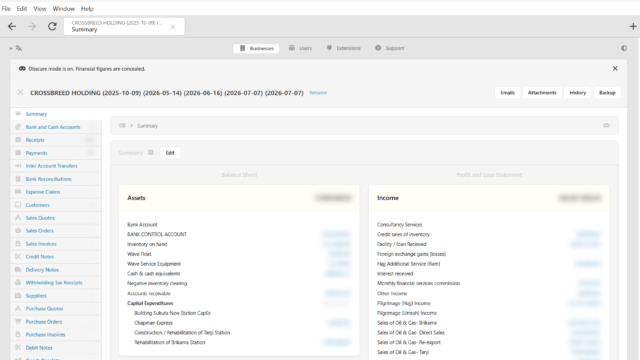The image size is (640, 360).
Task: Click Inventory on hand row text
Action: (147, 244)
